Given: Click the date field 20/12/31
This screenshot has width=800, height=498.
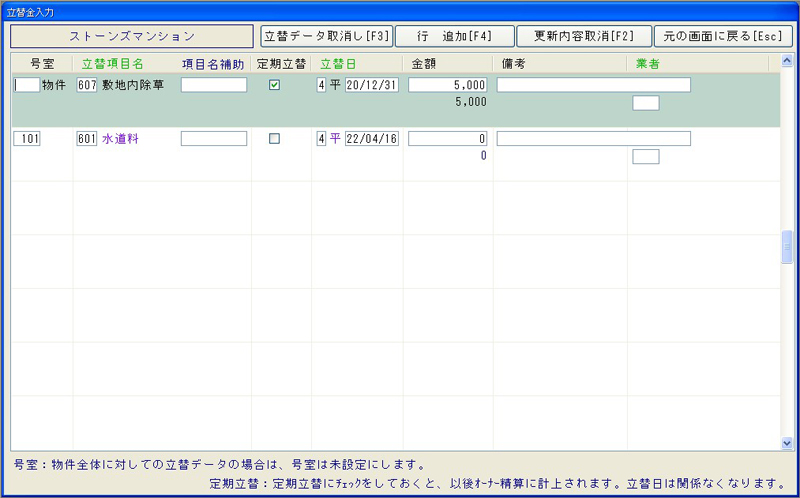Looking at the screenshot, I should 371,85.
